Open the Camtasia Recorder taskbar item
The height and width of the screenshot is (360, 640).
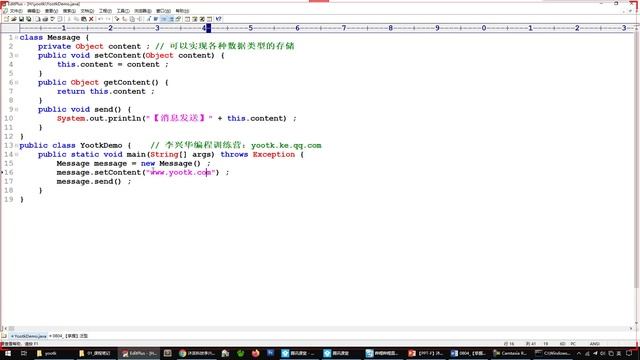pos(510,353)
